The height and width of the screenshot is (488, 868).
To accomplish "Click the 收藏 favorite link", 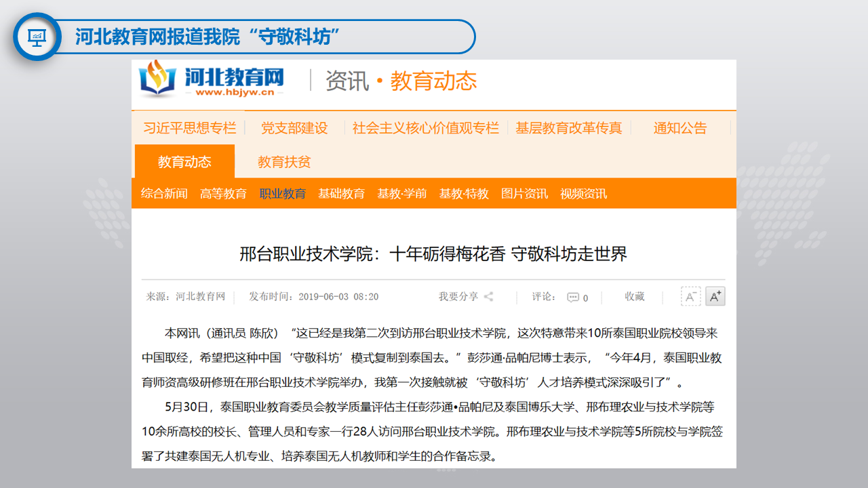I will coord(634,297).
